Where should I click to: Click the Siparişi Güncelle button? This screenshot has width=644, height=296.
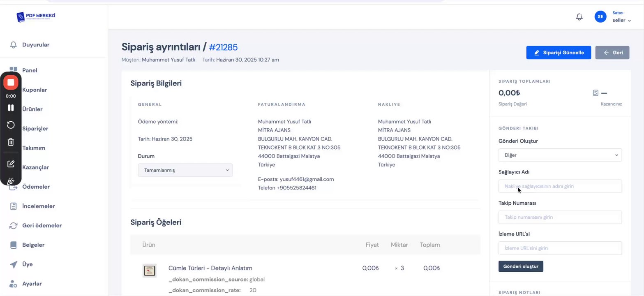coord(559,53)
